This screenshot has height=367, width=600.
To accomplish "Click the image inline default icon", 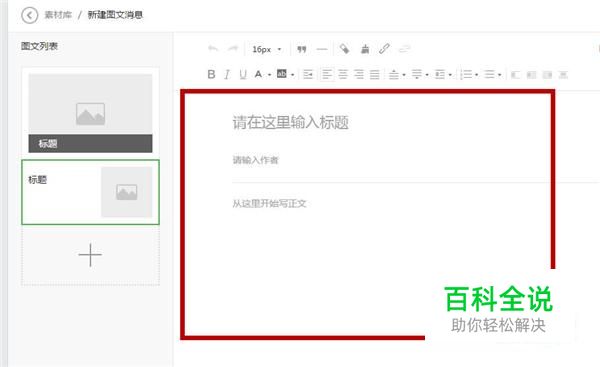I will pos(532,75).
